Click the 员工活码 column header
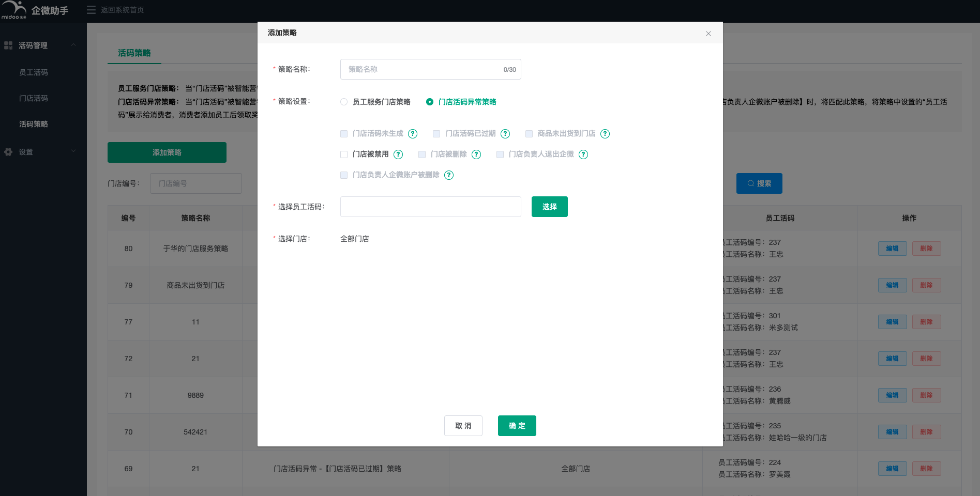 pos(780,218)
